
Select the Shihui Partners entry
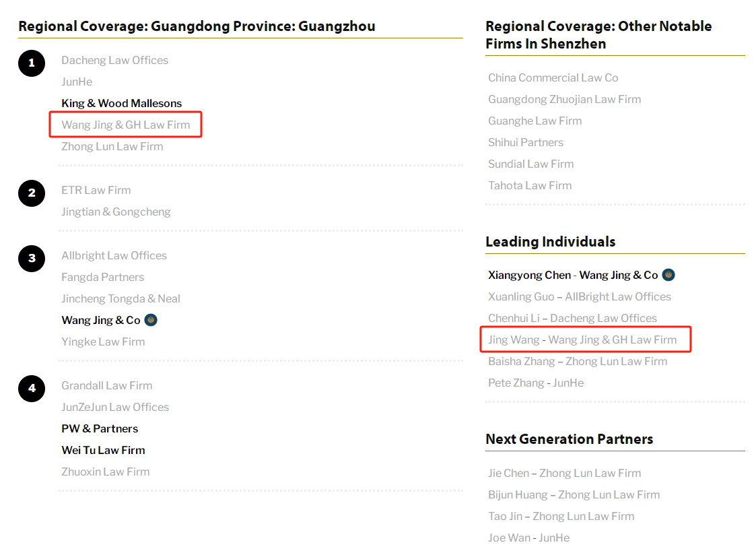(526, 142)
